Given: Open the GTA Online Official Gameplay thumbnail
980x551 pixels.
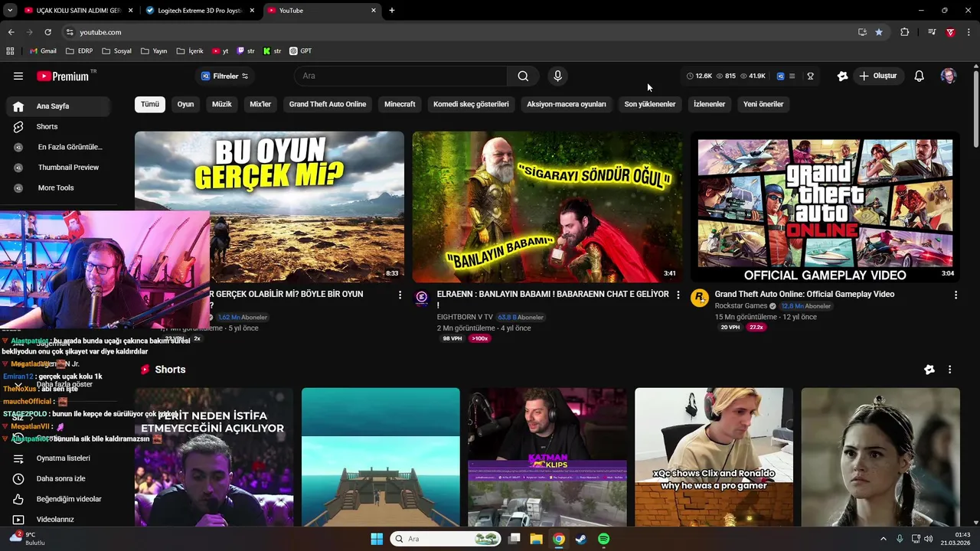Looking at the screenshot, I should (x=825, y=207).
